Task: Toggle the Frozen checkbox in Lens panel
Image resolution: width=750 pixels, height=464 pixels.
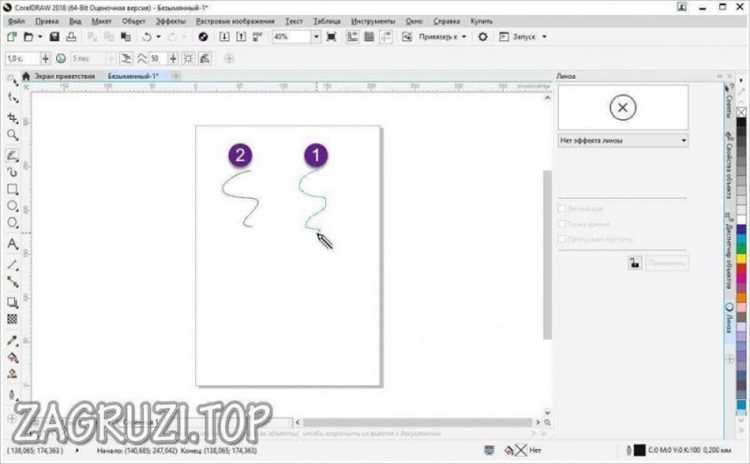Action: coord(562,209)
